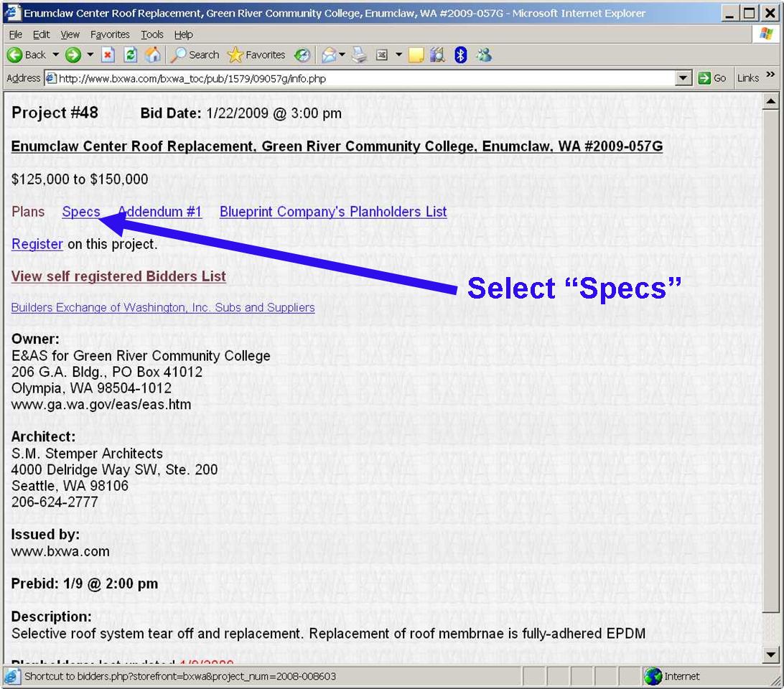Open the Search pane button
Viewport: 784px width, 689px height.
tap(195, 55)
